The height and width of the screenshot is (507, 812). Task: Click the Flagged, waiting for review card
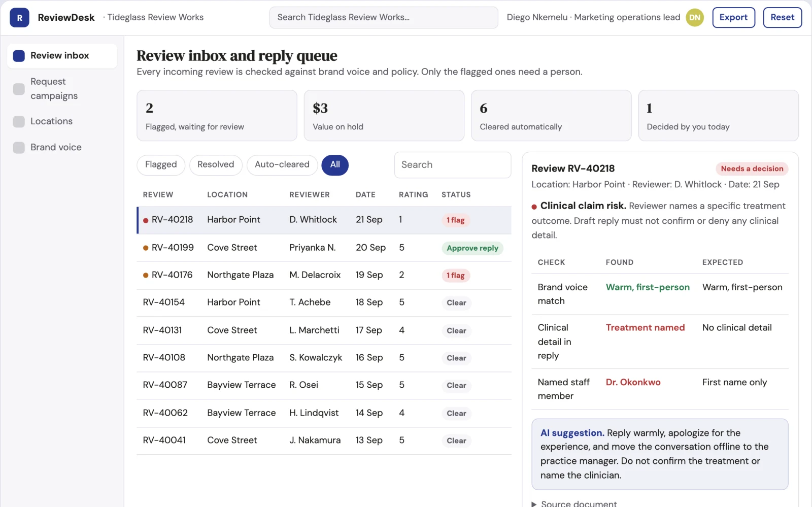tap(217, 116)
